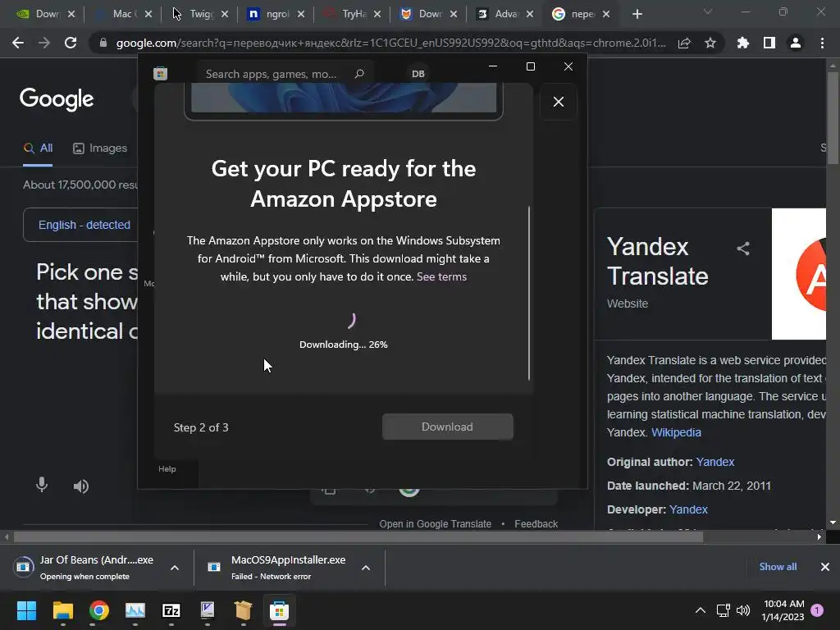Share the Yandex Translate knowledge panel
This screenshot has height=630, width=840.
743,248
